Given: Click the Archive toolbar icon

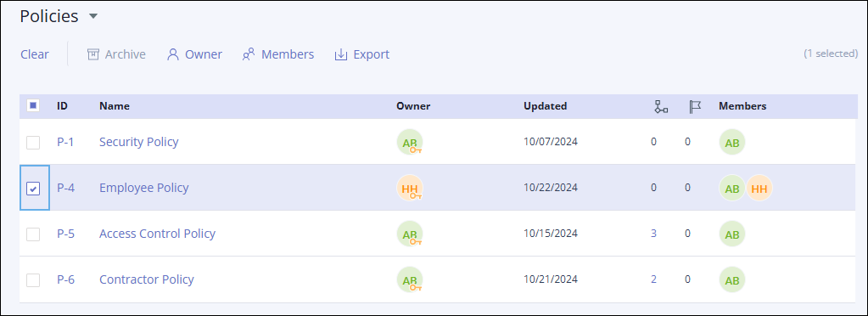Looking at the screenshot, I should click(93, 54).
